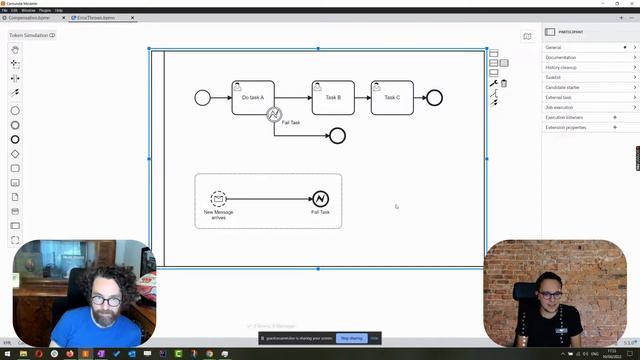Add an extension property with plus
Viewport: 640px width, 360px height.
615,127
